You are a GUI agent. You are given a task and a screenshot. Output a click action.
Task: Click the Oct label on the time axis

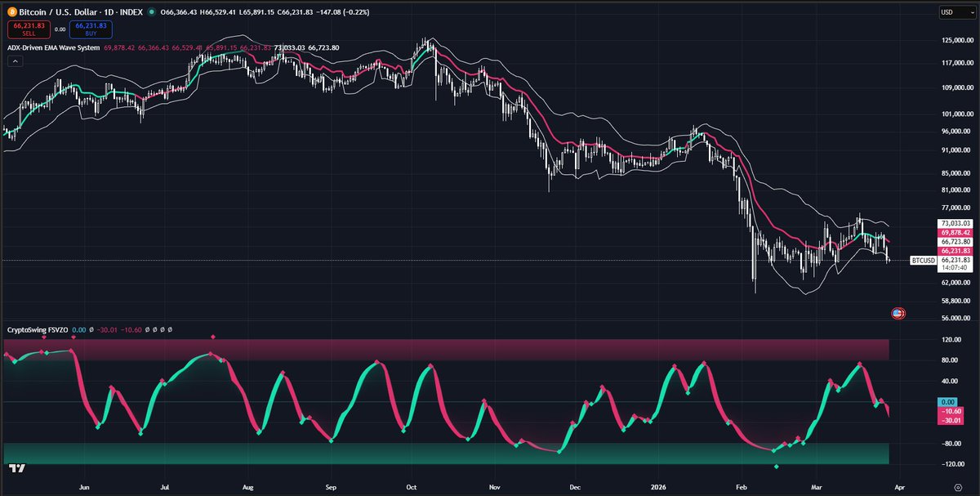pyautogui.click(x=411, y=485)
